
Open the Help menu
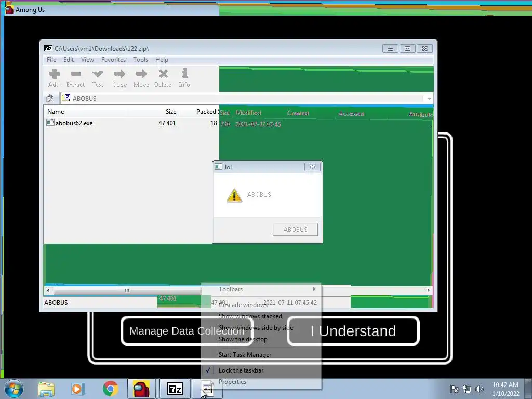tap(162, 60)
